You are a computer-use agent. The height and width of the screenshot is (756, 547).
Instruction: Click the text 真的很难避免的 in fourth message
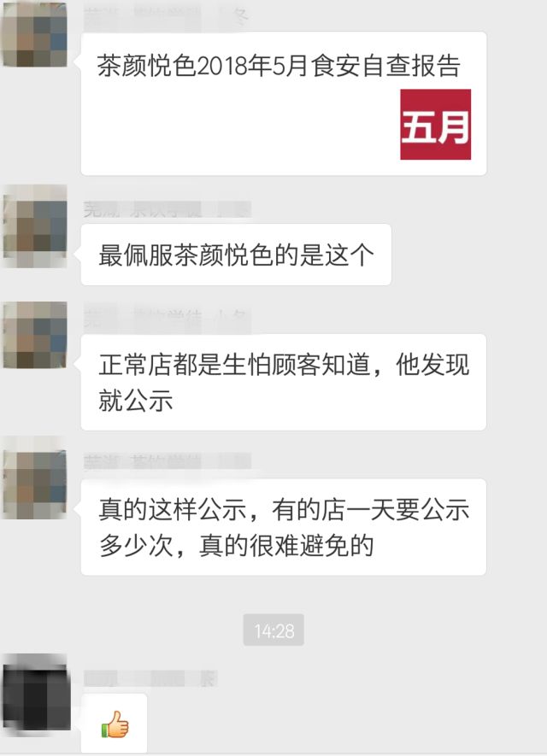click(286, 546)
